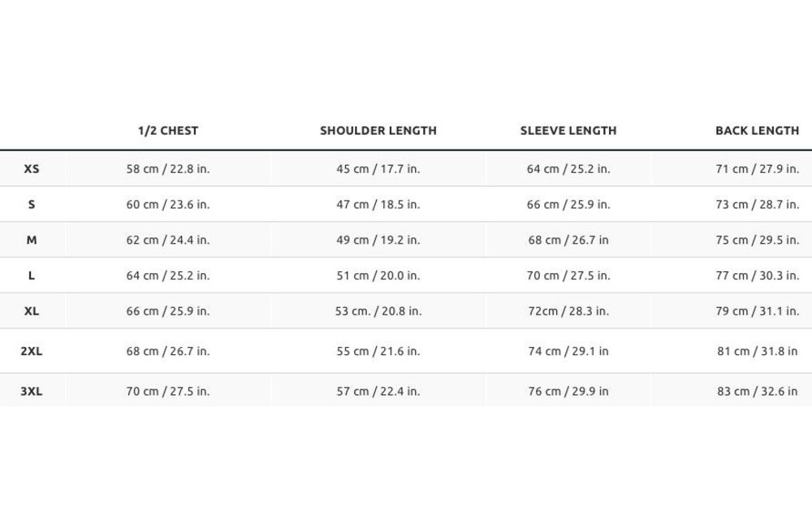Select the M size row label
812x520 pixels.
32,240
